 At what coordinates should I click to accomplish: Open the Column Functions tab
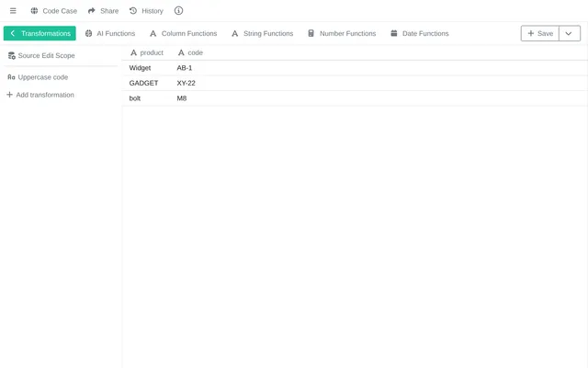click(184, 33)
